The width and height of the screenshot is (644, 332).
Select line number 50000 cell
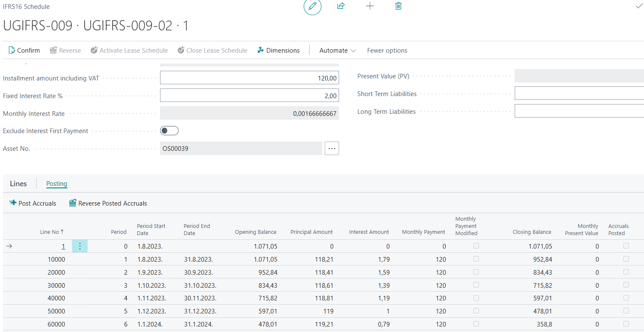[x=56, y=311]
